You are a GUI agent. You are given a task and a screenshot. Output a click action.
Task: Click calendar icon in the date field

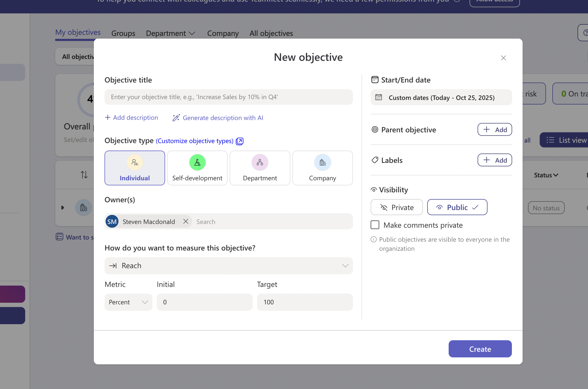click(x=379, y=97)
